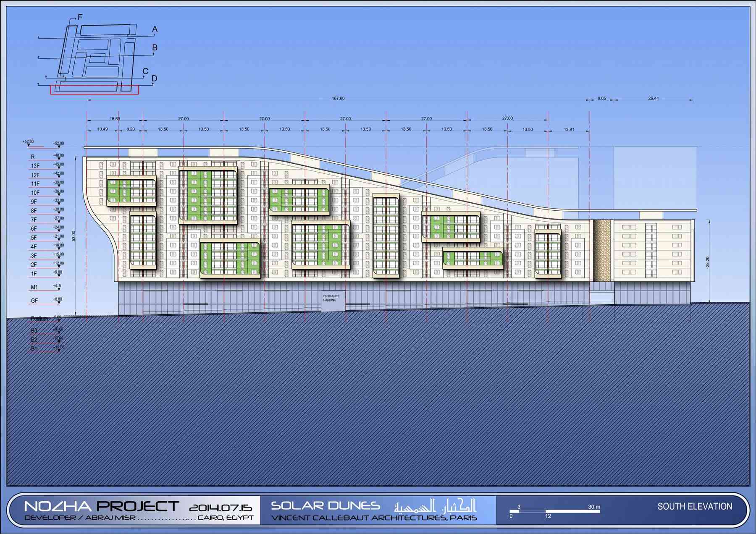This screenshot has width=756, height=534.
Task: Click the 2014.07.15 date text
Action: click(220, 508)
